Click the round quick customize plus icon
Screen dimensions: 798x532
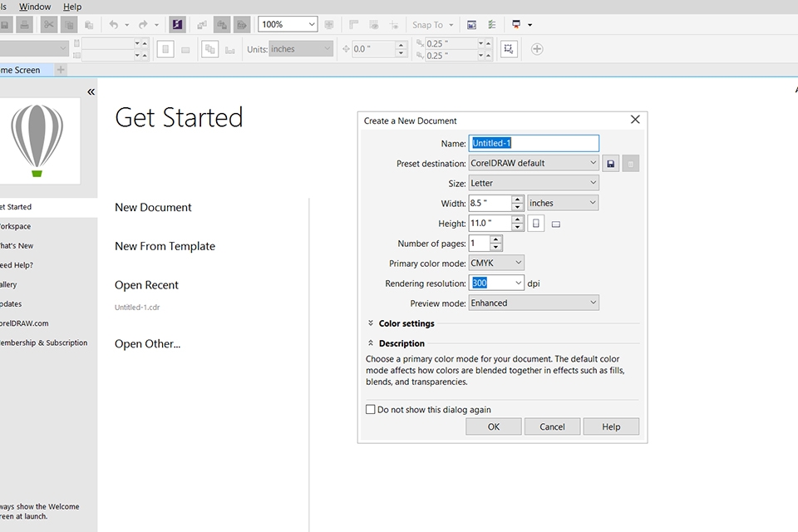coord(537,49)
